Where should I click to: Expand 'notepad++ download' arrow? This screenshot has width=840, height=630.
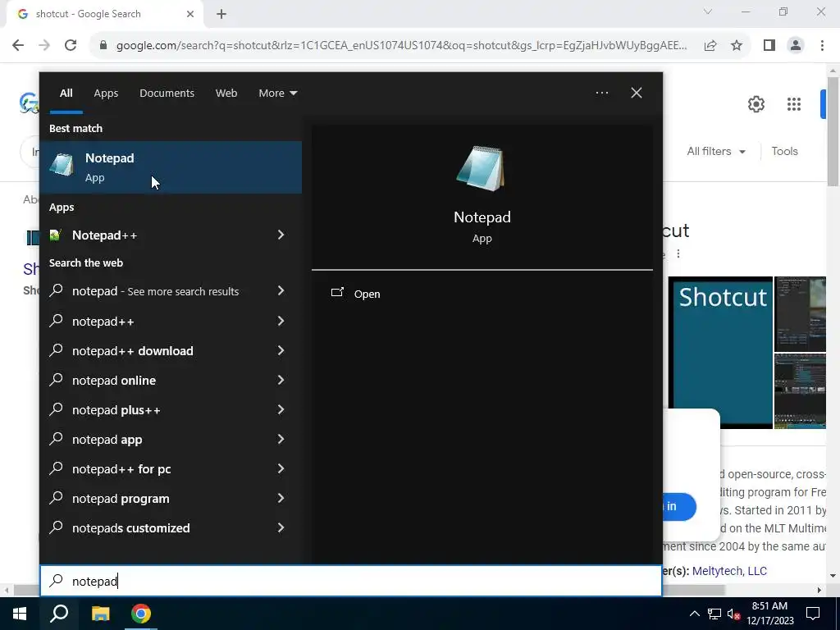point(281,351)
